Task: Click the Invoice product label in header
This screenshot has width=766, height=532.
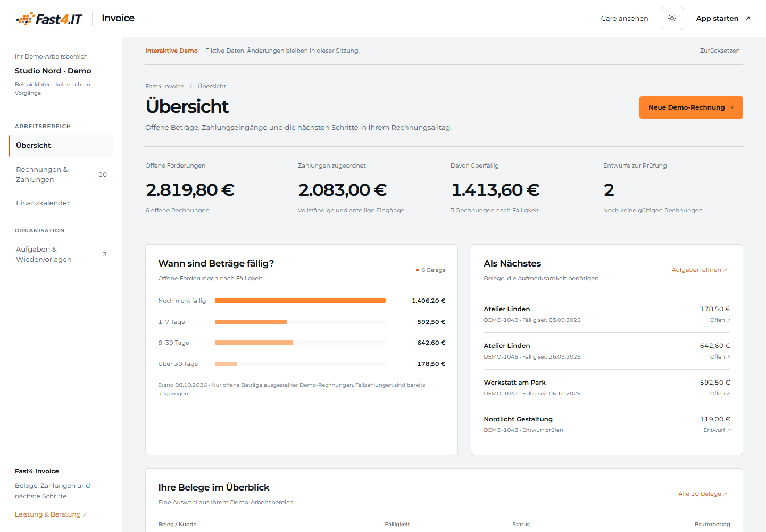Action: click(x=118, y=18)
